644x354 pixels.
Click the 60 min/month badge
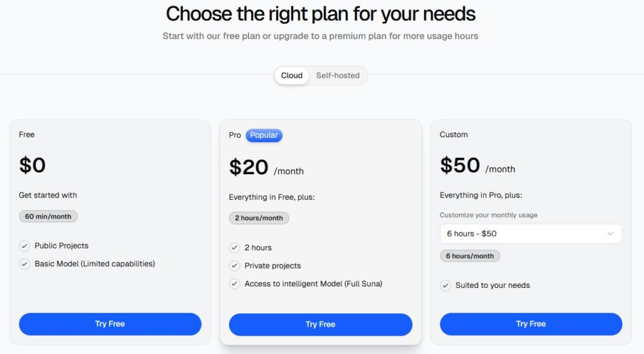coord(48,216)
